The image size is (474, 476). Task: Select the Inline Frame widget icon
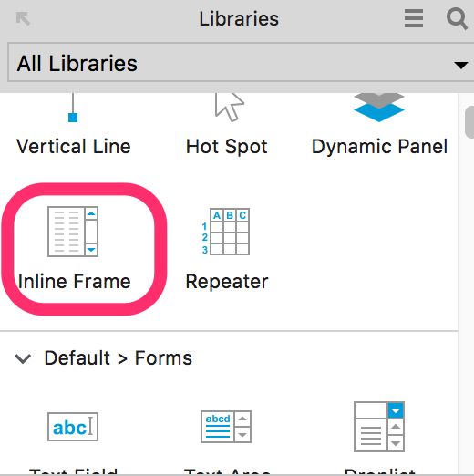click(73, 232)
